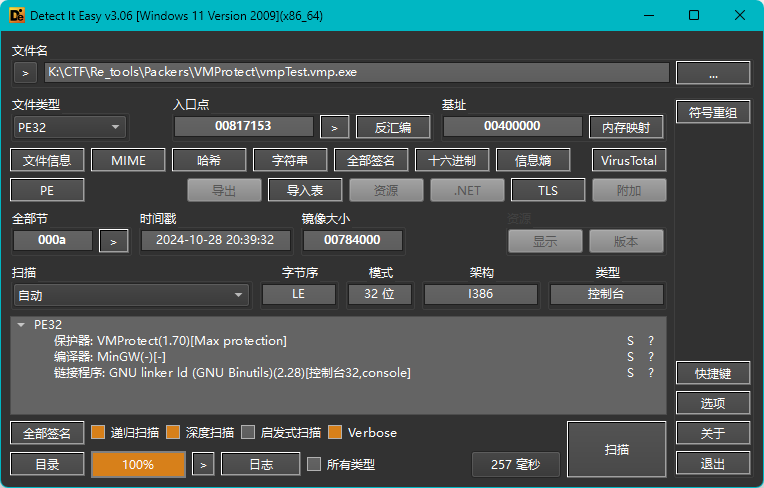Open the 自动 scan mode dropdown
This screenshot has height=488, width=764.
pyautogui.click(x=131, y=295)
